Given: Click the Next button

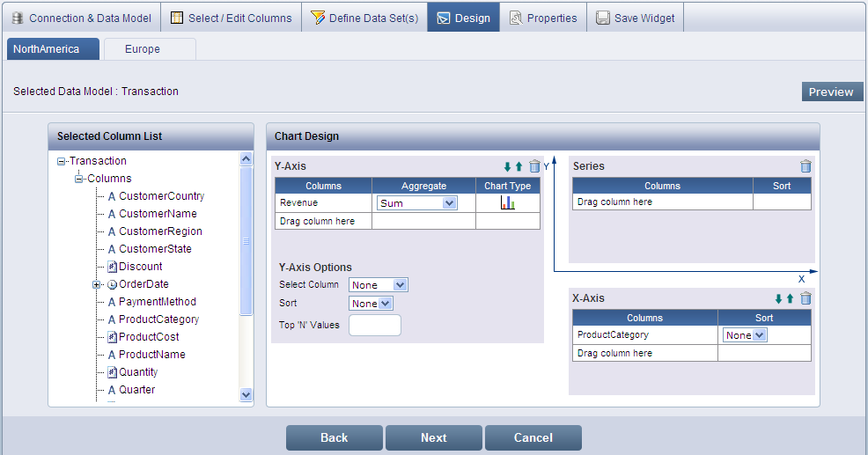Looking at the screenshot, I should 433,437.
